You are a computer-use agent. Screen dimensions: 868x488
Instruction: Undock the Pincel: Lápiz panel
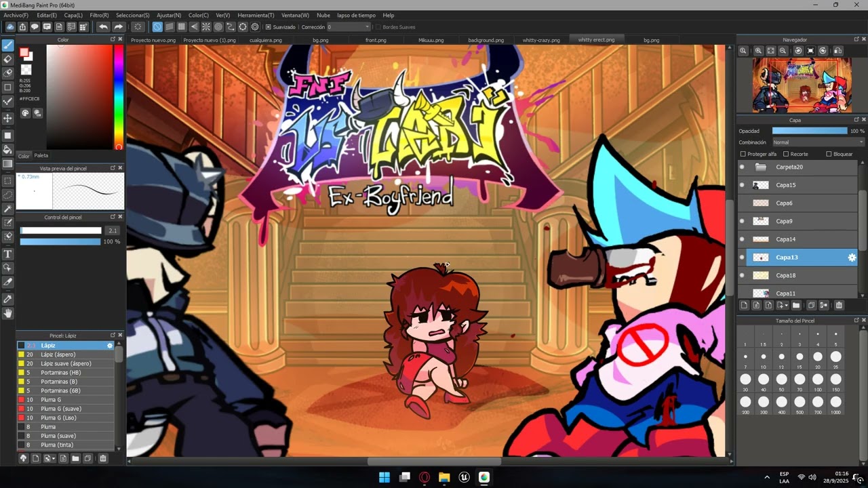[x=113, y=335]
